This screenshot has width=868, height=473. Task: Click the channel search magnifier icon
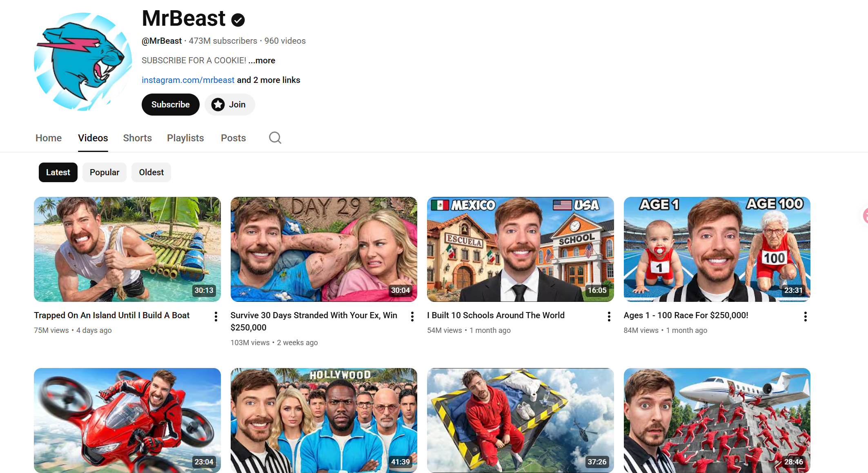(275, 138)
